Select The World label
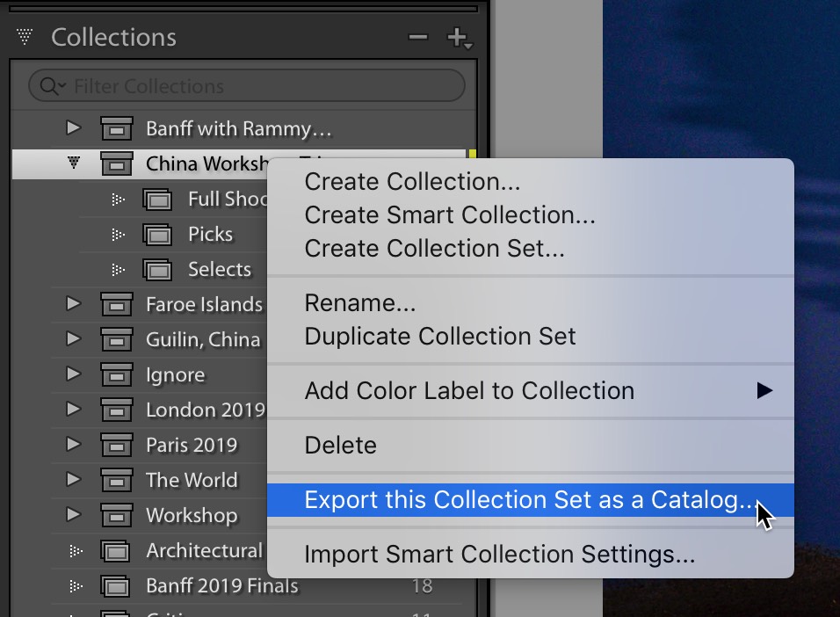The image size is (840, 617). pyautogui.click(x=192, y=480)
